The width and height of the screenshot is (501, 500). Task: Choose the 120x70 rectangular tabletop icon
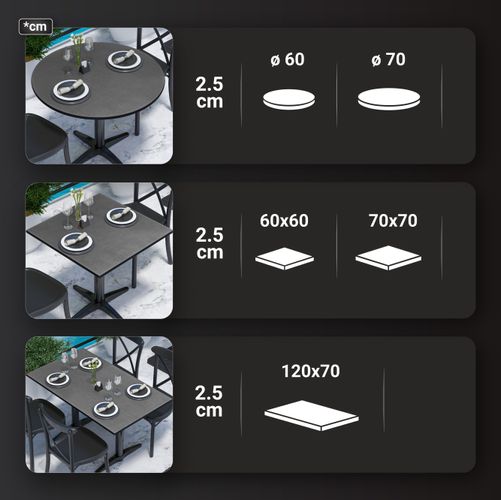pos(311,415)
